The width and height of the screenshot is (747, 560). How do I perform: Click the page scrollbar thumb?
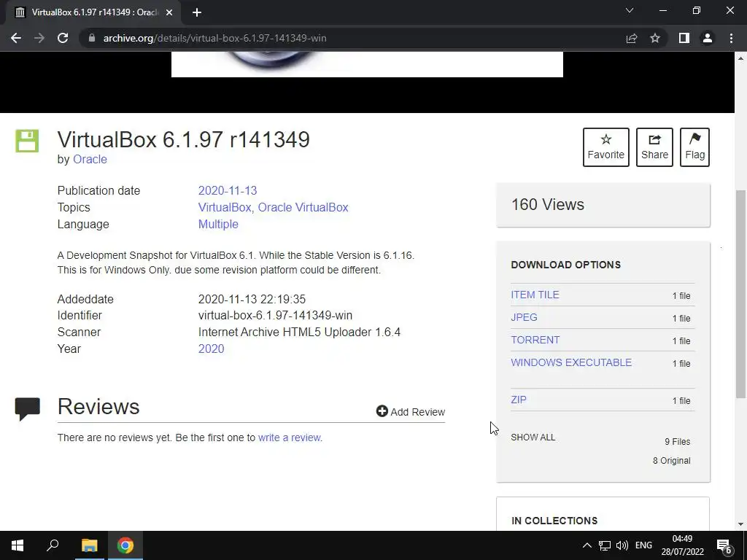(740, 294)
